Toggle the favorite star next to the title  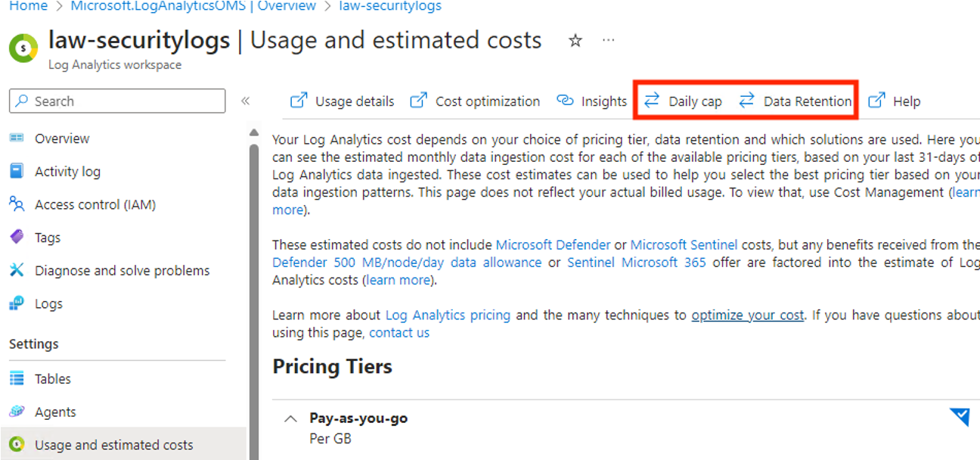(575, 42)
